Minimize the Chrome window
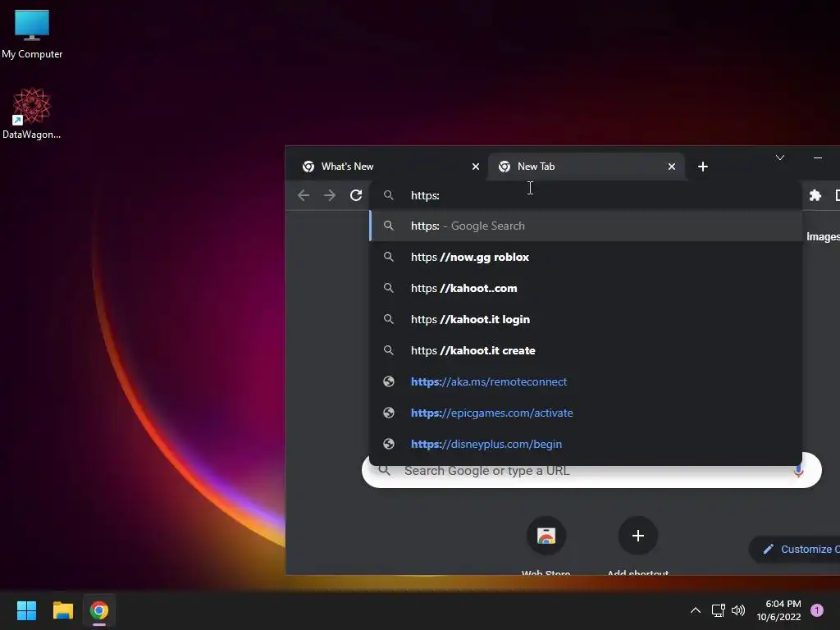840x630 pixels. click(x=818, y=157)
